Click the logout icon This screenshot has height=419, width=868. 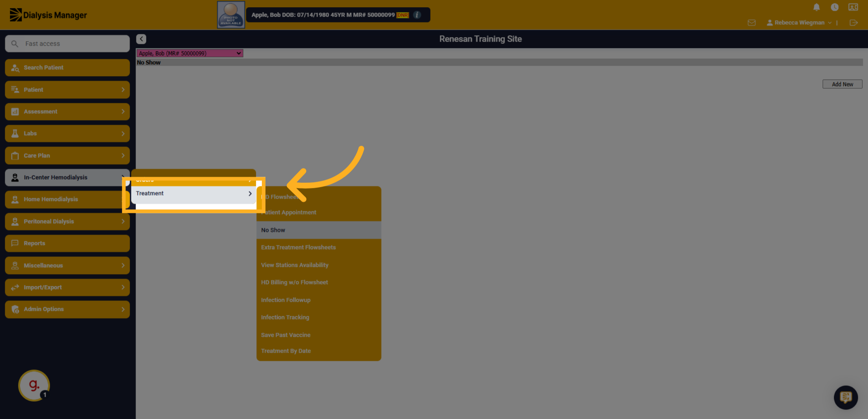point(854,23)
